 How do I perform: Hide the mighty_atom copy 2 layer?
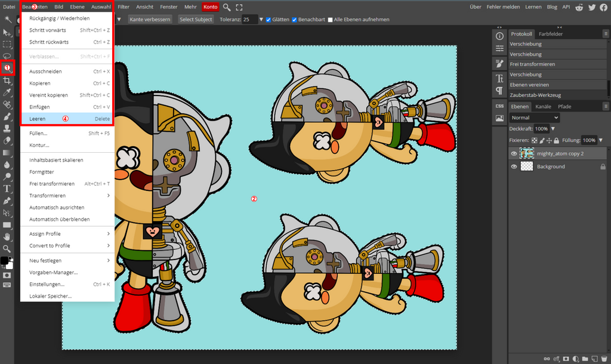click(514, 153)
